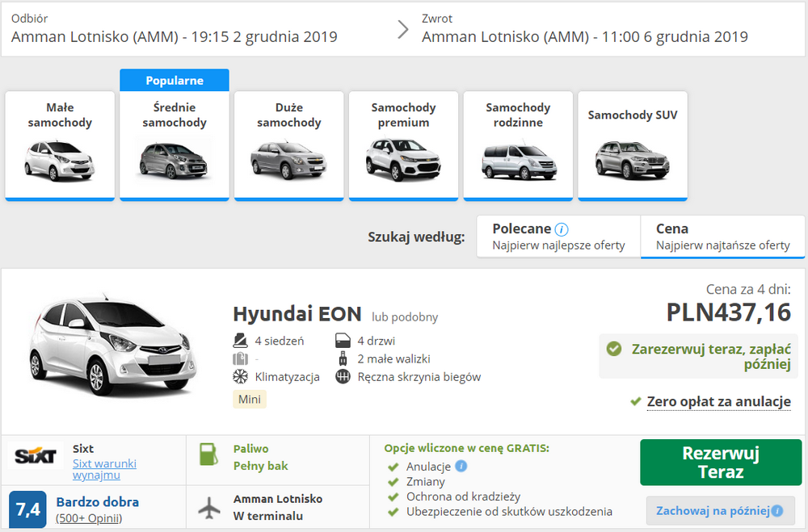Select the Średnie samochody category card

point(175,146)
